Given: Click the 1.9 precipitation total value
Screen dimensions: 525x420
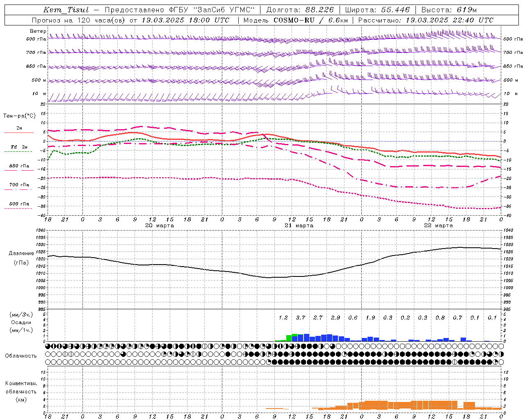Looking at the screenshot, I should (370, 317).
